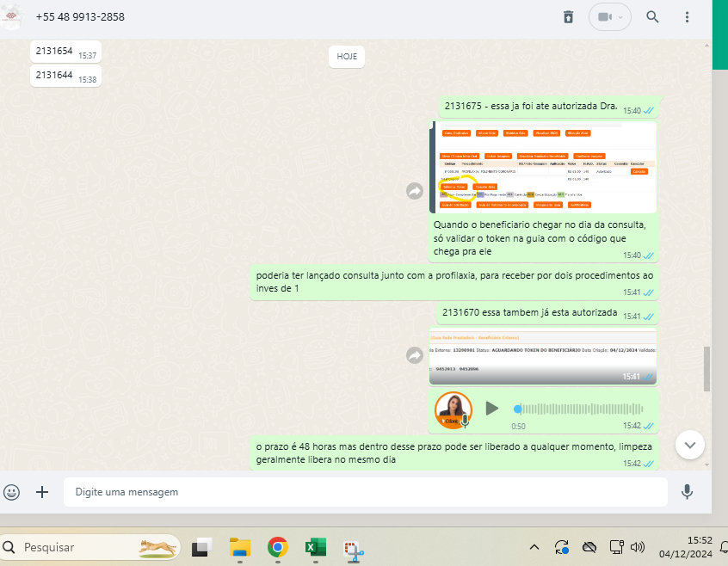728x566 pixels.
Task: Focus the Digite uma mensagem input
Action: click(x=366, y=492)
